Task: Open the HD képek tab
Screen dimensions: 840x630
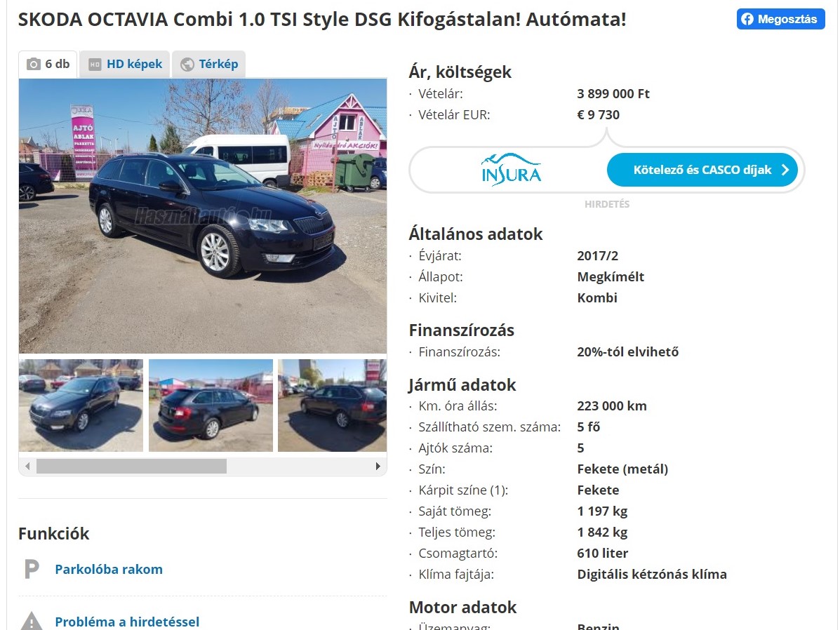Action: [125, 65]
